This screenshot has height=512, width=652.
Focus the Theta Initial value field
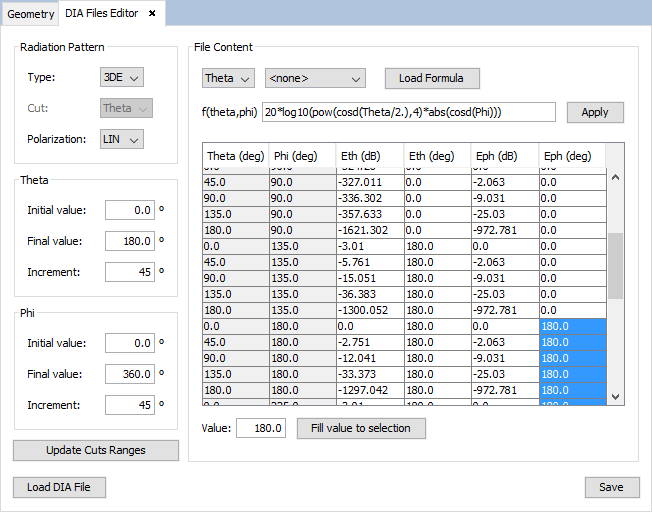click(x=129, y=210)
